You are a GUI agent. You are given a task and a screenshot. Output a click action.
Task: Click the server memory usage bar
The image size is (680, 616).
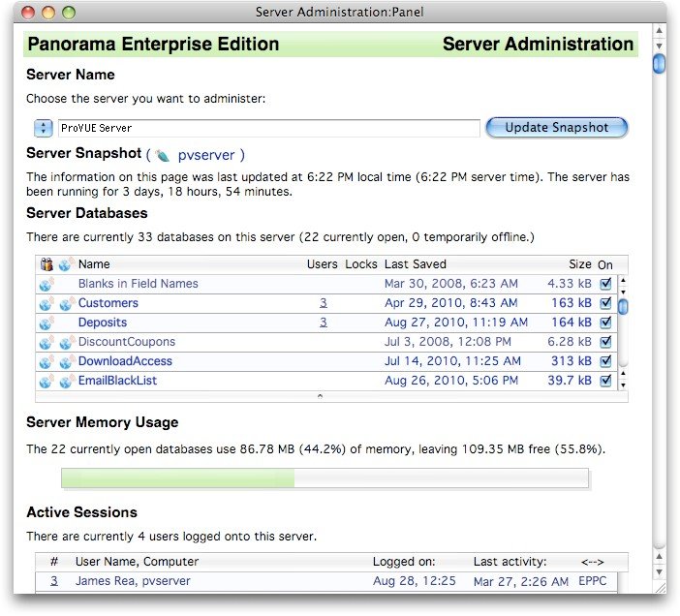325,478
